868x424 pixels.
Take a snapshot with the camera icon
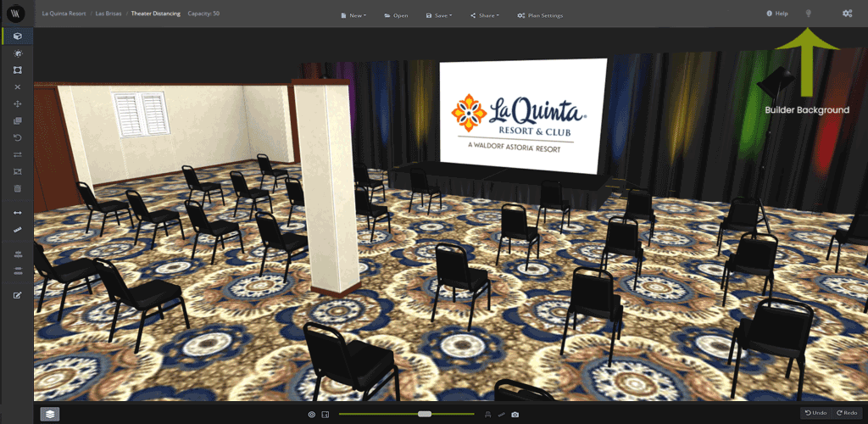pyautogui.click(x=515, y=414)
